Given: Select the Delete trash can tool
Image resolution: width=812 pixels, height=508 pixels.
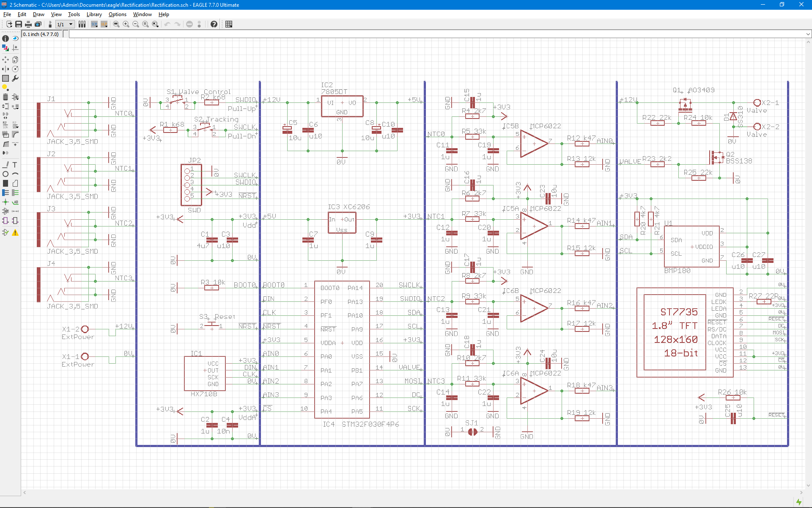Looking at the screenshot, I should (x=5, y=97).
